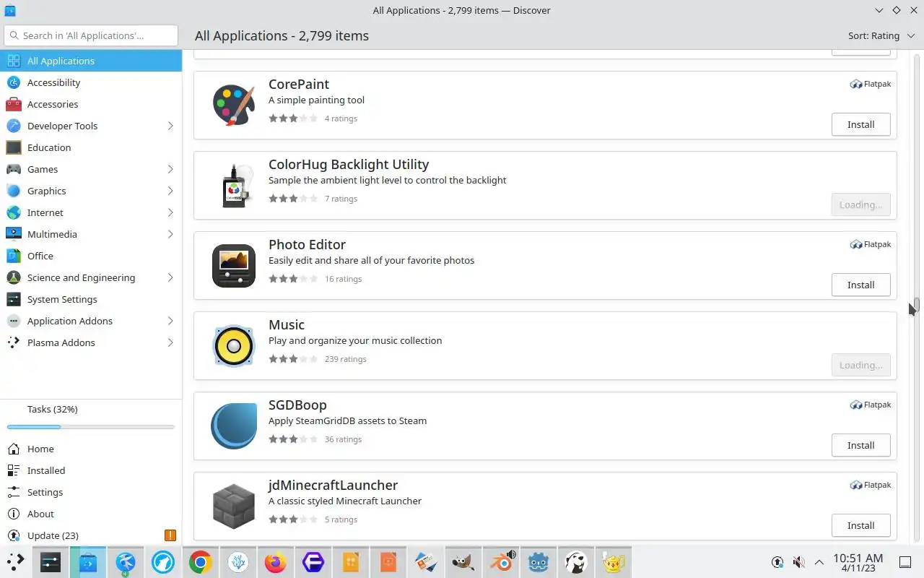The width and height of the screenshot is (924, 578).
Task: Click the 36 ratings text
Action: coord(343,439)
